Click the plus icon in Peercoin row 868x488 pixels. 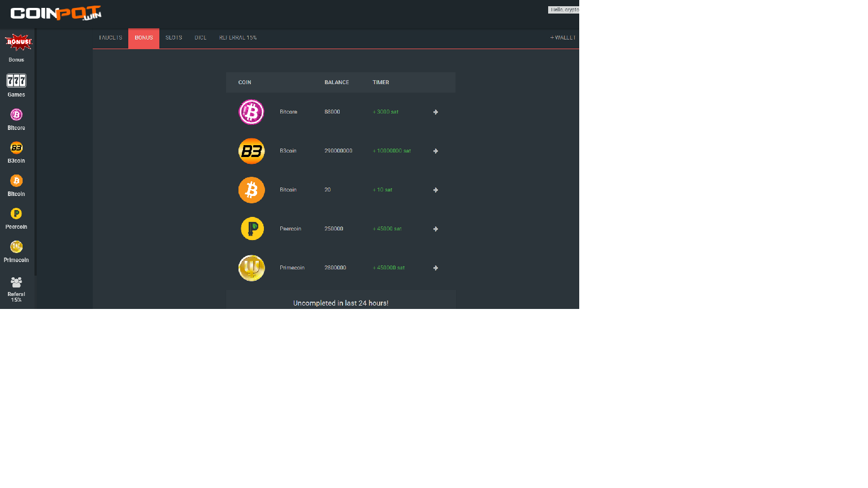(436, 229)
